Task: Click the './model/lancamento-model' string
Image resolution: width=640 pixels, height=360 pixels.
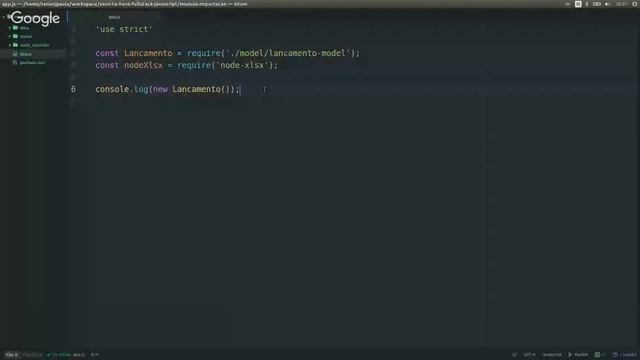Action: coord(288,53)
